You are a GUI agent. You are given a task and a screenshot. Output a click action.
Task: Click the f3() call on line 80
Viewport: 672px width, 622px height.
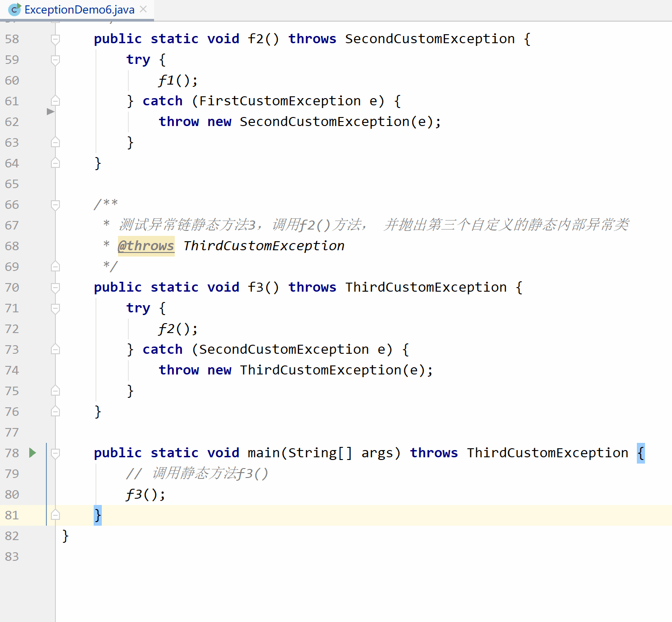(145, 495)
